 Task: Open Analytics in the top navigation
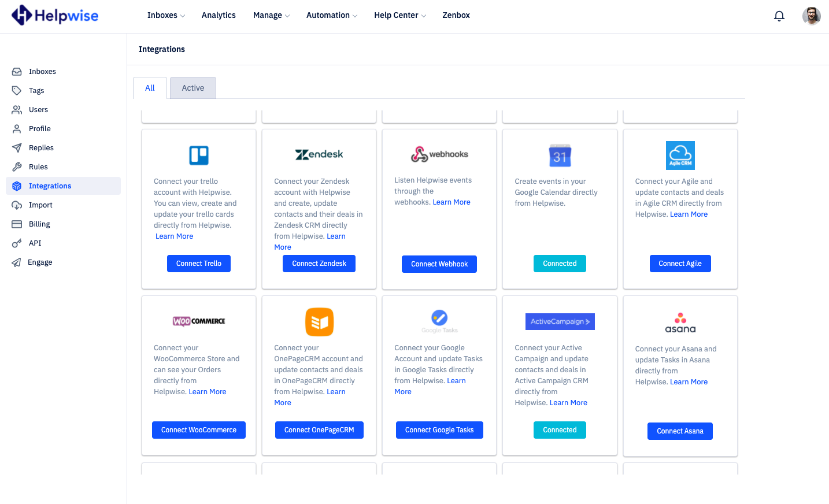(x=219, y=16)
